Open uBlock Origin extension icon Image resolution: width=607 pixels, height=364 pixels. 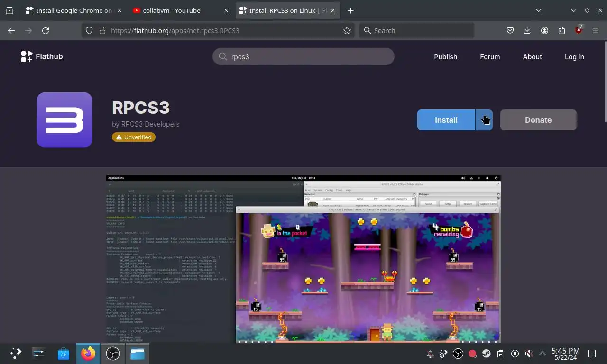pos(579,30)
